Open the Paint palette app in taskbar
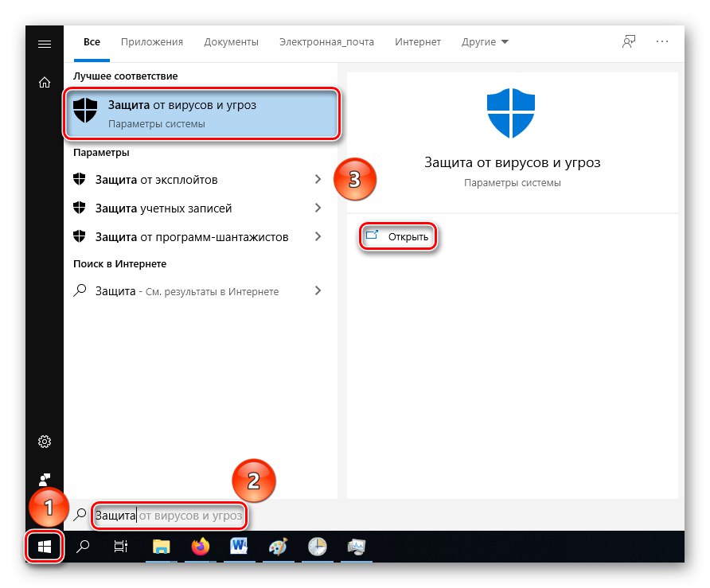710x588 pixels. coord(278,547)
